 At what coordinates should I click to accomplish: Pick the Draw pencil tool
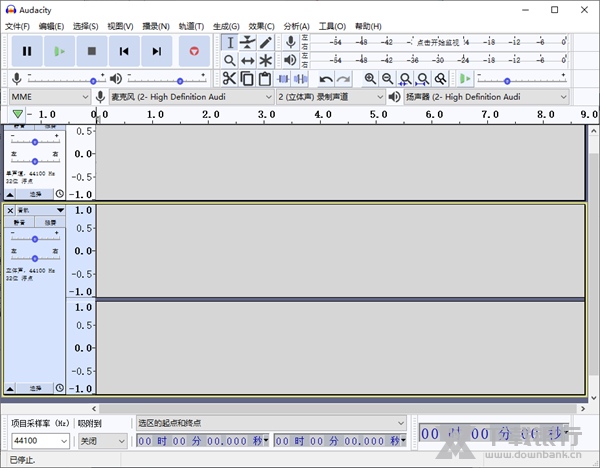(x=265, y=42)
